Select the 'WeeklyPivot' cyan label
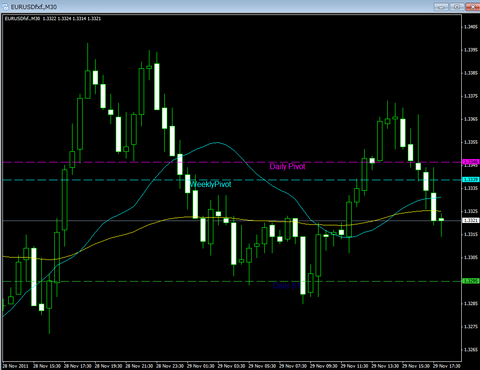This screenshot has height=370, width=480. tap(210, 184)
